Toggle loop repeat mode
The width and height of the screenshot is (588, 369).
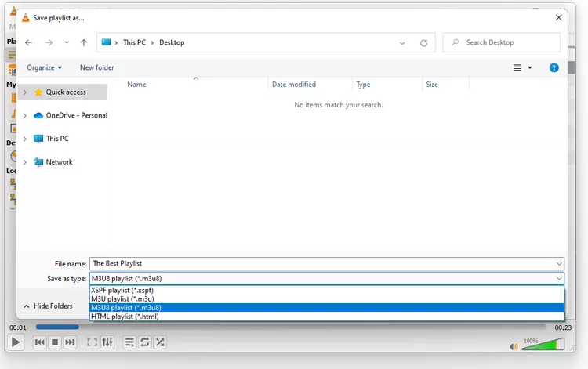point(145,342)
